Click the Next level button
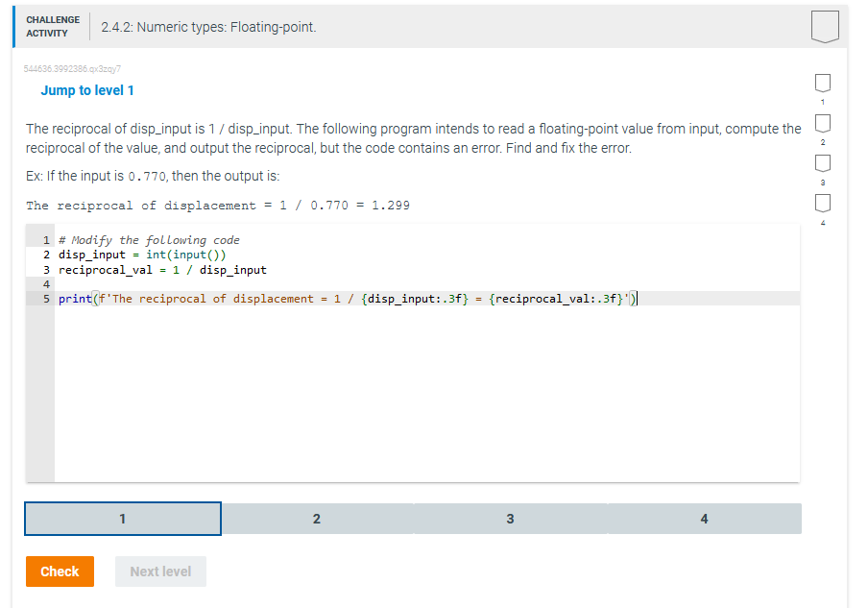868x608 pixels. [160, 572]
